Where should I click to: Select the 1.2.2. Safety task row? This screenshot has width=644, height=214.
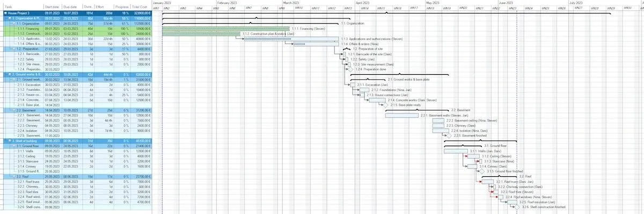click(x=77, y=59)
